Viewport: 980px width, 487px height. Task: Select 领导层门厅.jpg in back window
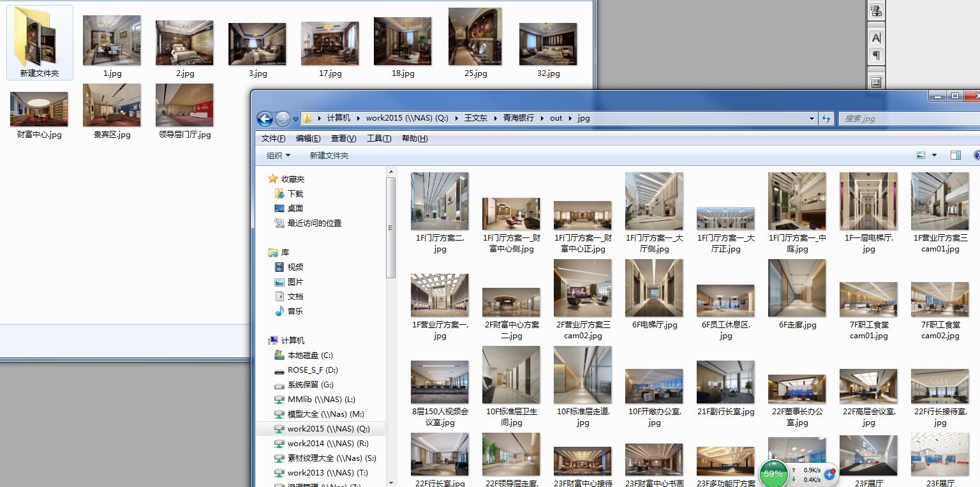click(184, 112)
